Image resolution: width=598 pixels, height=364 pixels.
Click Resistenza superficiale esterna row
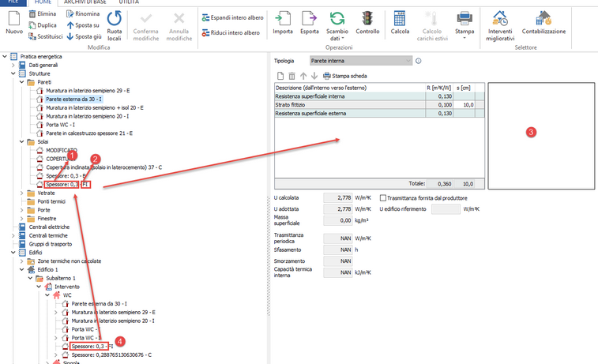click(379, 113)
